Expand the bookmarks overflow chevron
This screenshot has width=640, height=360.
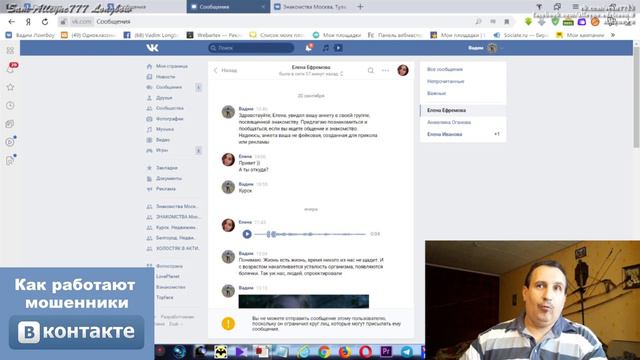(613, 35)
